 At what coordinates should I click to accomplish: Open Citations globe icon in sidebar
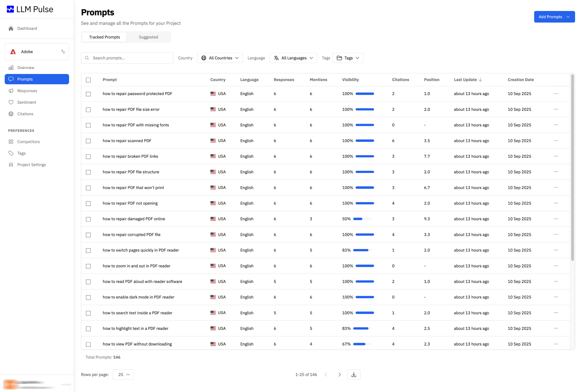point(11,114)
